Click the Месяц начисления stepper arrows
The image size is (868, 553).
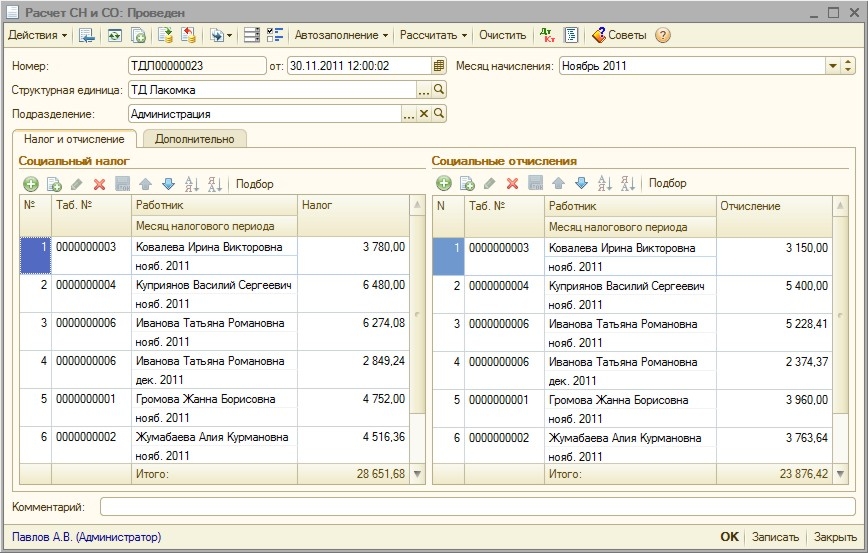pos(849,66)
